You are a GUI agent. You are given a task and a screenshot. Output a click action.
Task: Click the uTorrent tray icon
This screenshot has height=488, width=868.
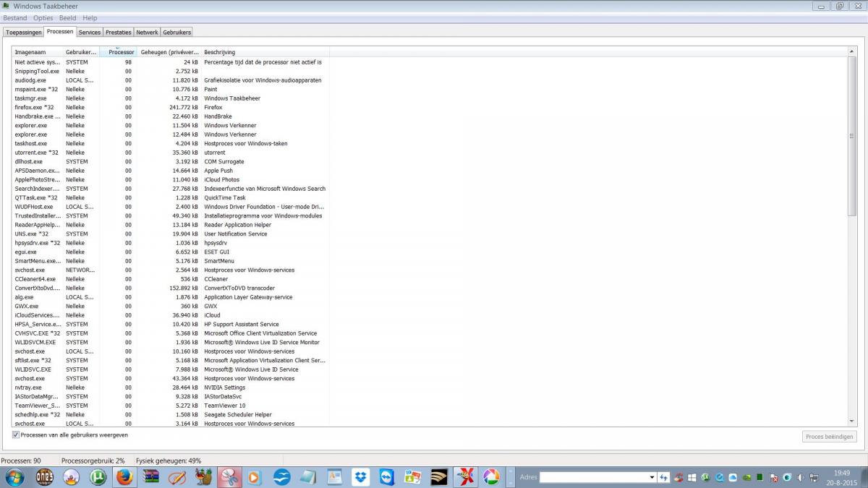[x=705, y=478]
